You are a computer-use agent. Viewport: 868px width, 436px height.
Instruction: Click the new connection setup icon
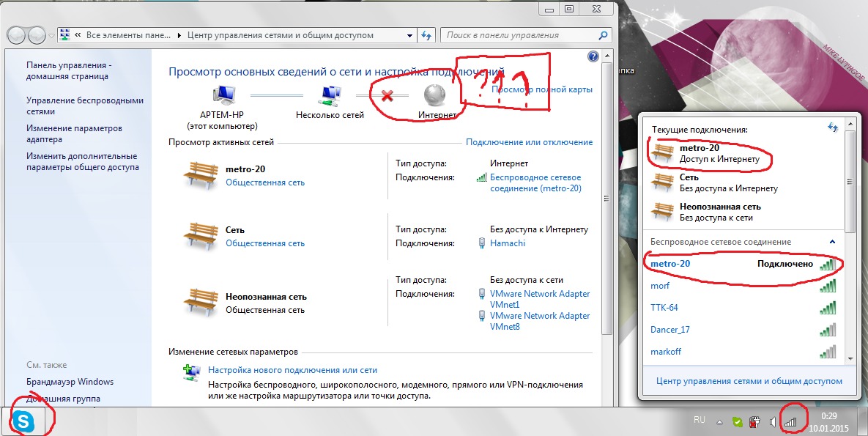191,372
